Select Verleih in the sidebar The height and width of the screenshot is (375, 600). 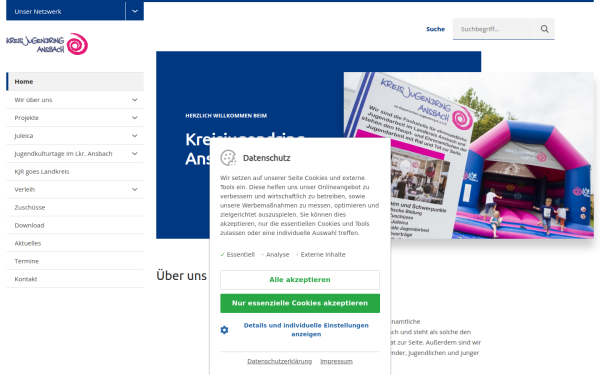24,189
